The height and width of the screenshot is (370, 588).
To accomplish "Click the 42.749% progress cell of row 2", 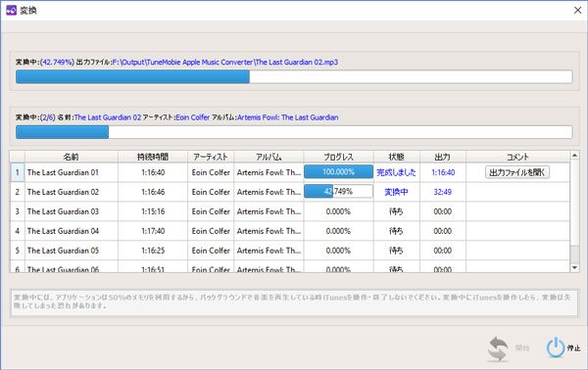I will [x=338, y=192].
